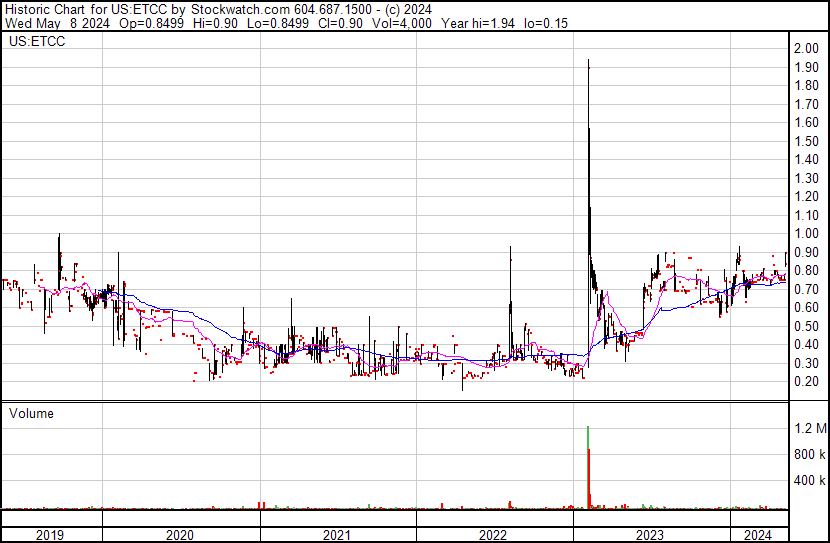Click the US:ETCC ticker label on chart
Viewport: 830px width, 543px height.
click(37, 42)
